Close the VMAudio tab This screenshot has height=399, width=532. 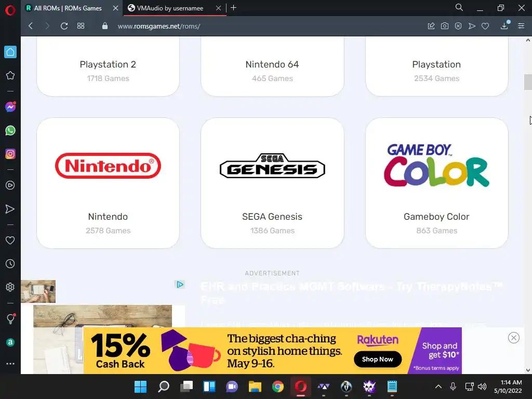[219, 8]
